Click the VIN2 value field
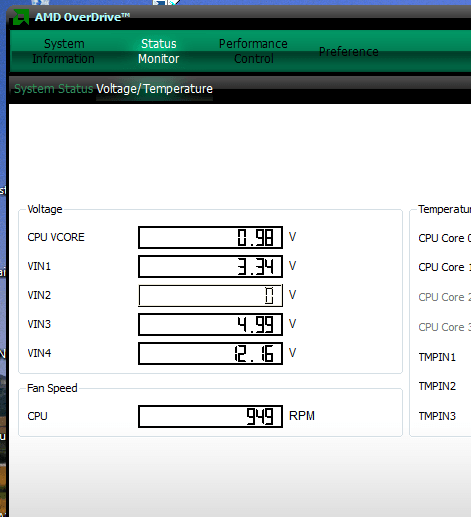471x517 pixels. coord(210,295)
